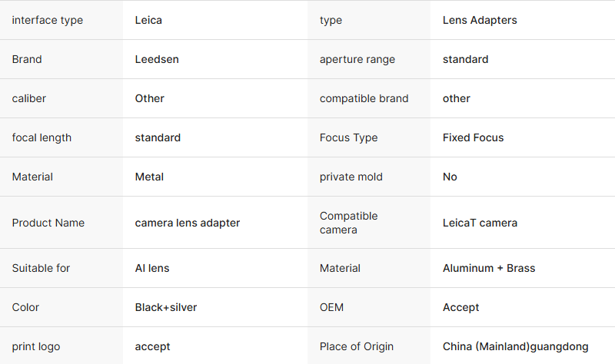Select the 'aperture range' label
Screen dimensions: 615x364
(357, 59)
